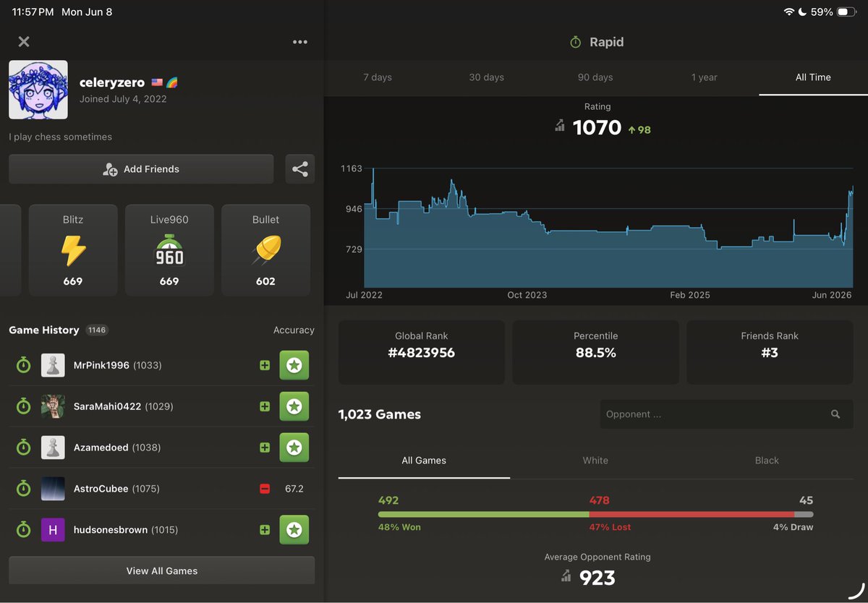This screenshot has width=868, height=603.
Task: Click the Opponent search field
Action: click(x=727, y=414)
